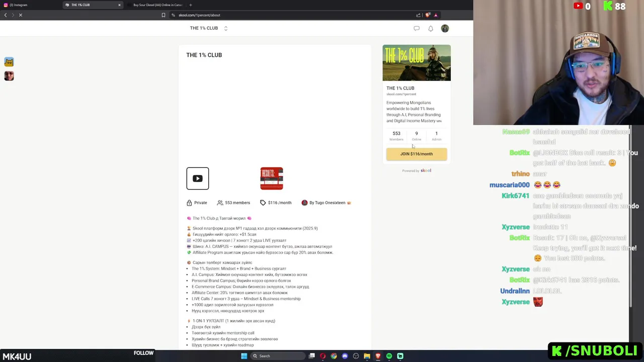Open the By Tugo Onesixteen creator link
The image size is (644, 362).
327,203
